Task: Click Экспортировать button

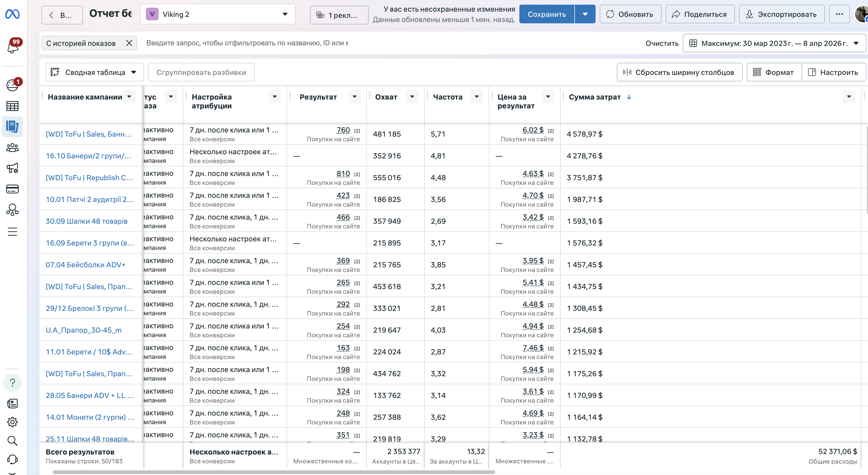Action: pos(782,14)
